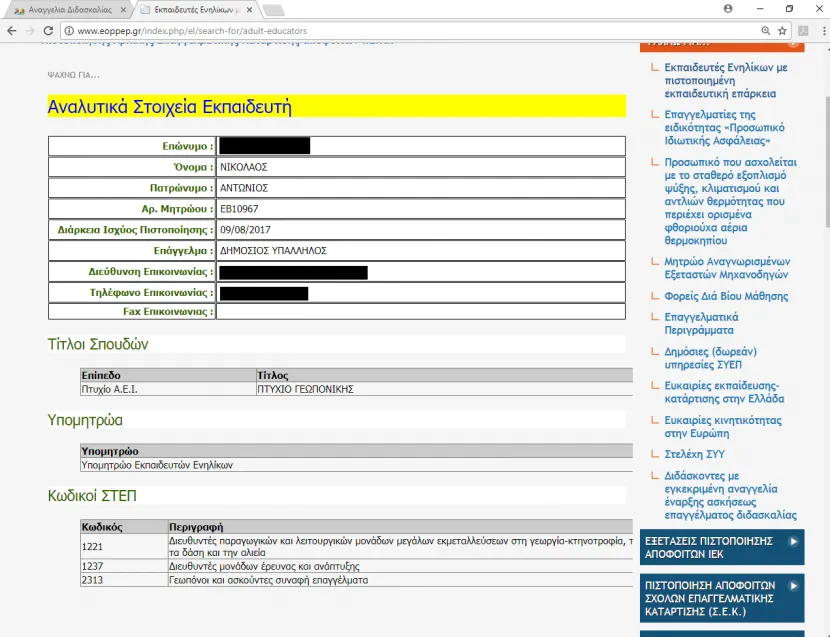Click code 2313 in ΣΤΕΠ table
Screen dimensions: 830x637
(92, 580)
